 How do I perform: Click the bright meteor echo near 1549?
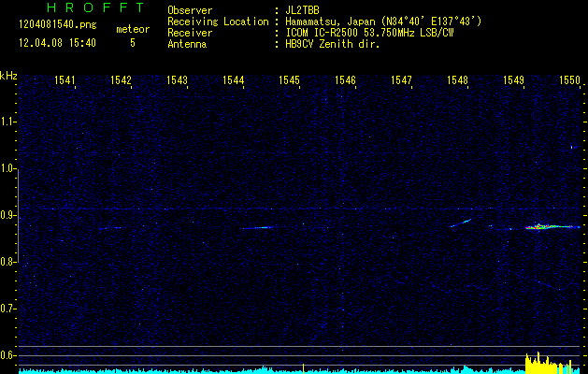pos(539,226)
